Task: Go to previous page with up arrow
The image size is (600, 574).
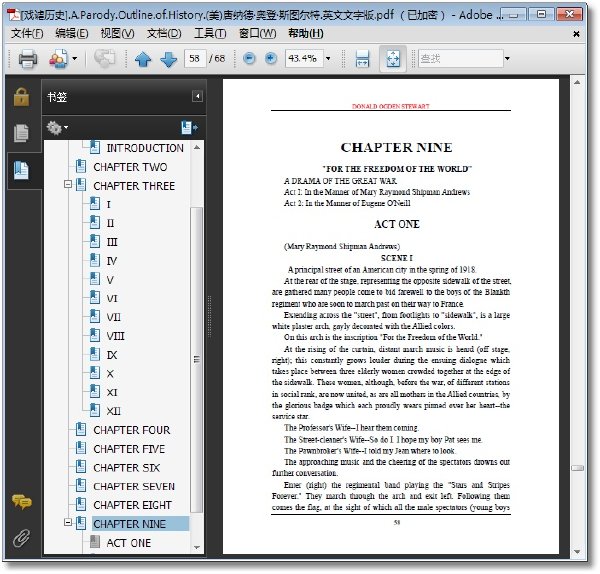Action: 143,59
